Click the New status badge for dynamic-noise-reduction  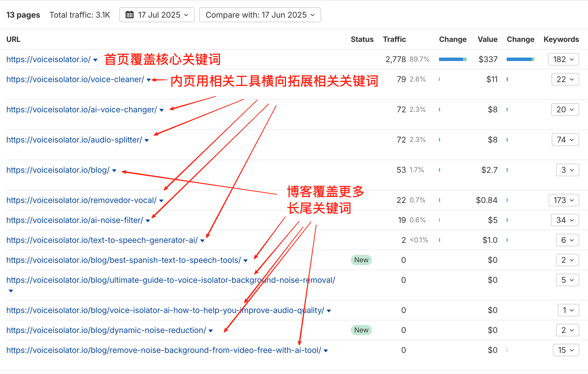click(361, 330)
